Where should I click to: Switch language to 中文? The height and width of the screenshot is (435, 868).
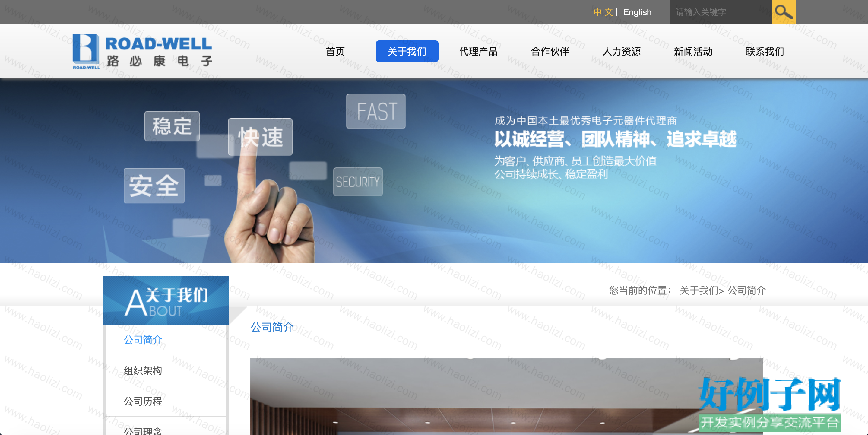click(x=603, y=12)
